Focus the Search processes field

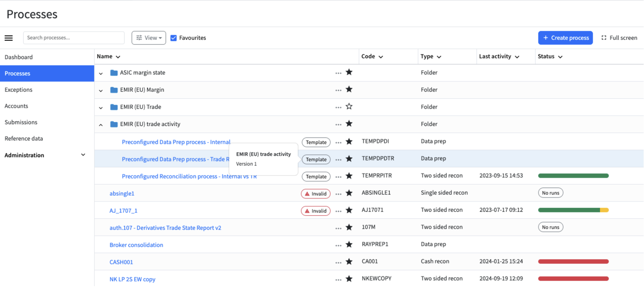click(x=74, y=38)
